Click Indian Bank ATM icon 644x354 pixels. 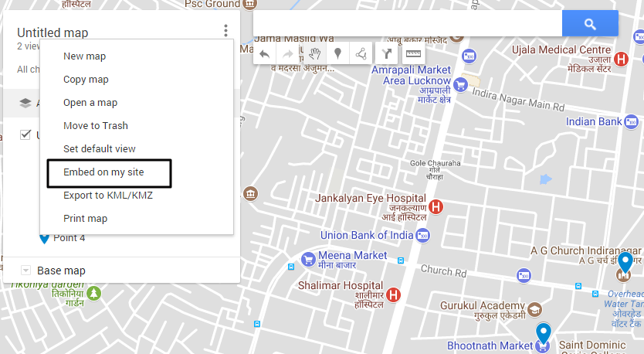632,121
